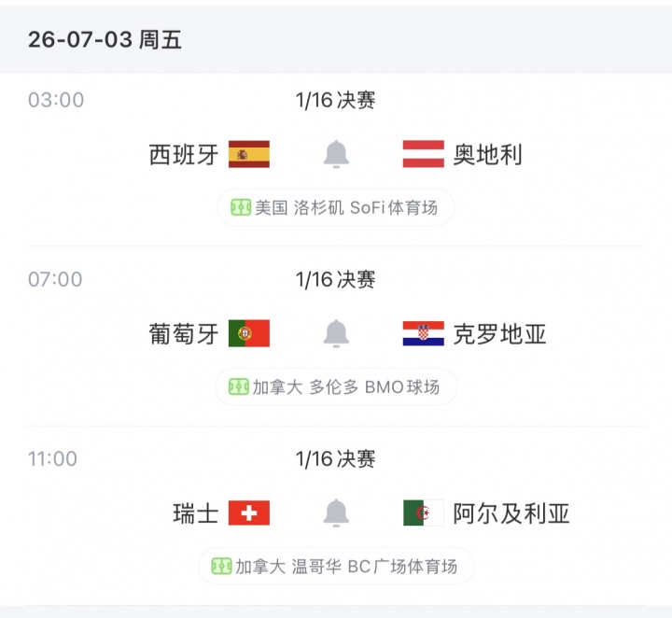Click the stadium icon beside SoFi体育场
The image size is (672, 618).
pos(241,207)
